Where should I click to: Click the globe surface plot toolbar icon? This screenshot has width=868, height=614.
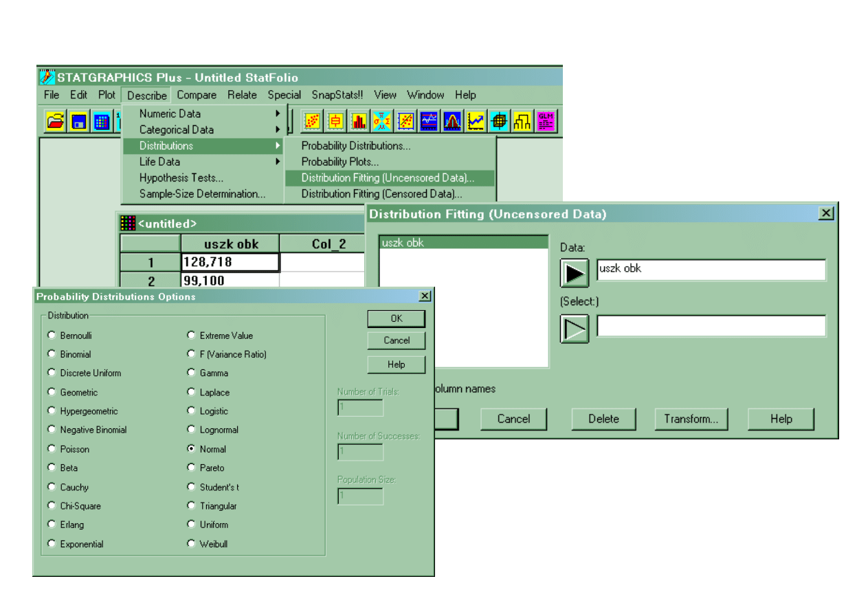[x=500, y=121]
